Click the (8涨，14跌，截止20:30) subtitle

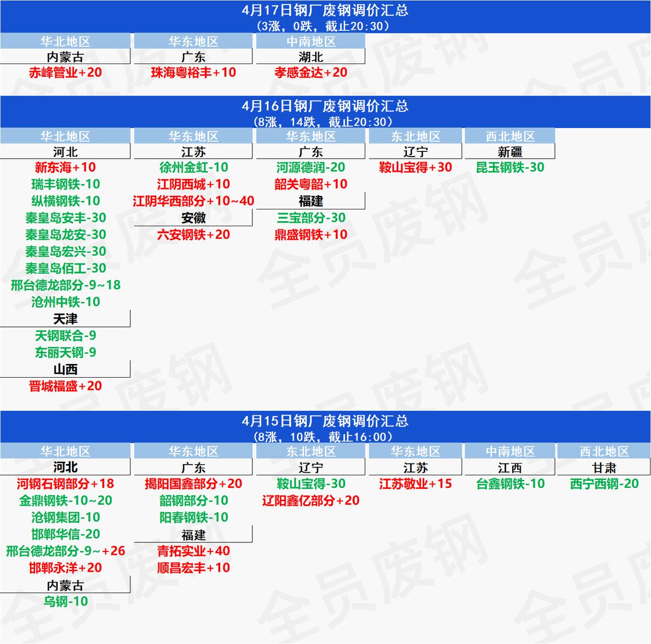[x=325, y=121]
